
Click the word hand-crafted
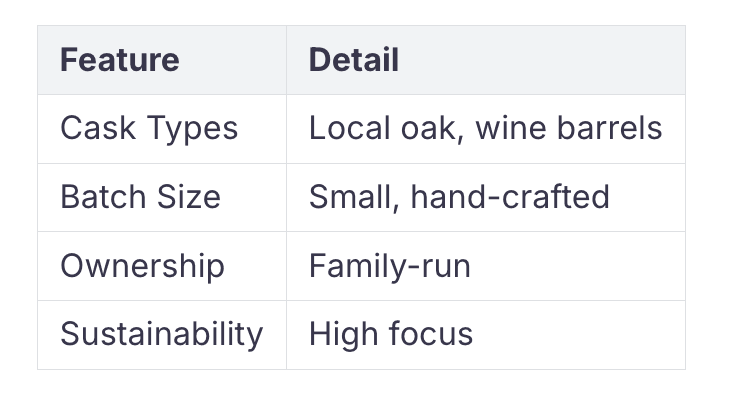click(x=510, y=197)
